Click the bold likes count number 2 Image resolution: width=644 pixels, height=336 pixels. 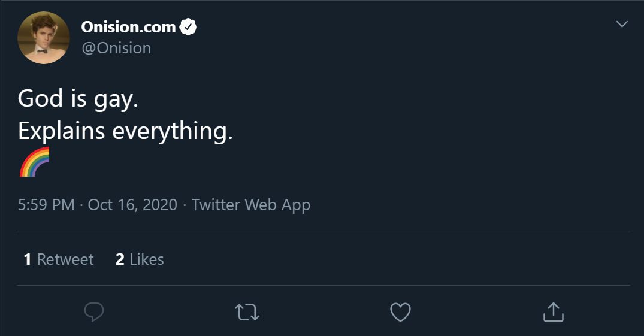point(120,259)
